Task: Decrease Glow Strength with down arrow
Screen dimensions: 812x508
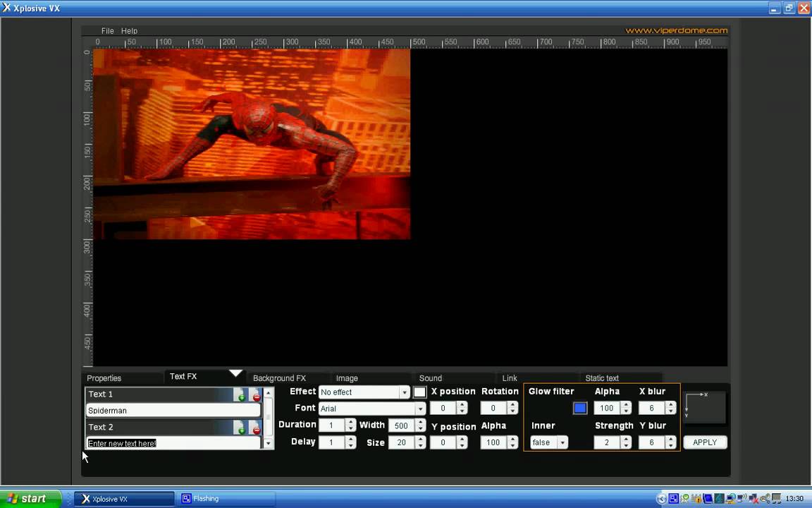Action: tap(626, 445)
